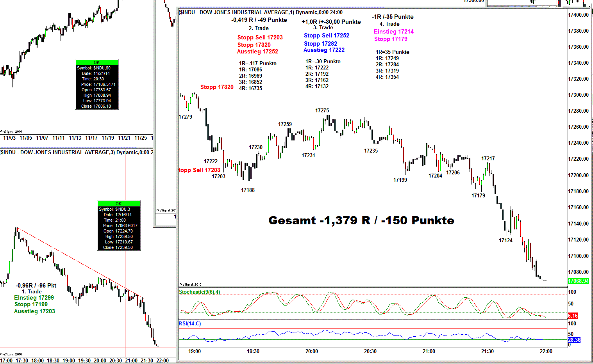Image resolution: width=593 pixels, height=364 pixels.
Task: Click the 17275 swing high label
Action: point(322,110)
